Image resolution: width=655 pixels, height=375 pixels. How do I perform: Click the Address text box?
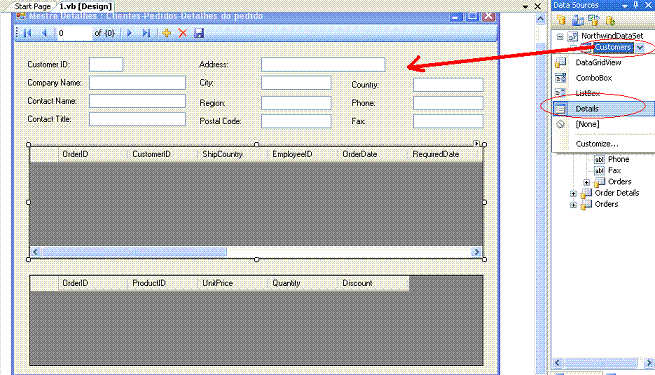tap(323, 65)
